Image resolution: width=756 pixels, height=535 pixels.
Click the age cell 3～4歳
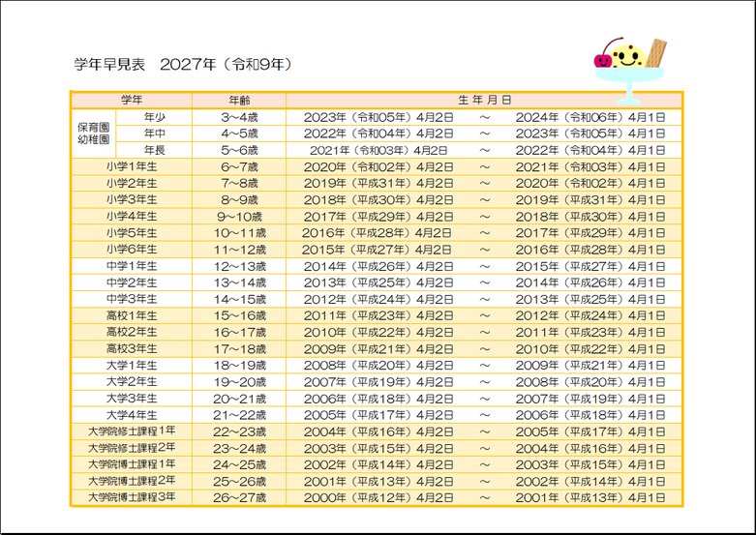pyautogui.click(x=239, y=117)
